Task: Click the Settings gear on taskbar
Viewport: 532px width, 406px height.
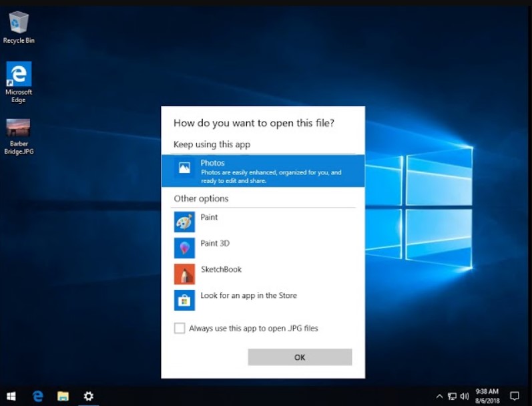Action: [x=89, y=396]
